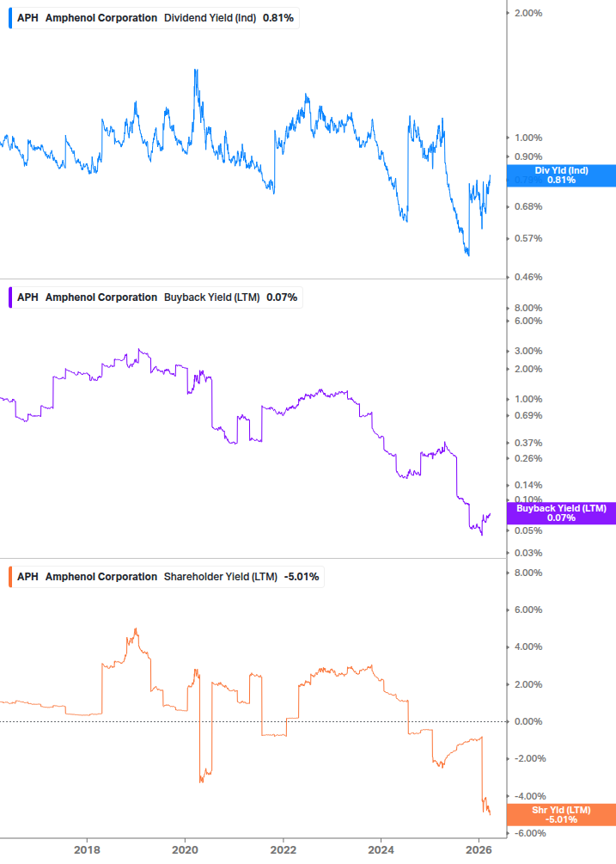The width and height of the screenshot is (616, 864).
Task: Click the '2020' label on the time axis
Action: coord(185,849)
